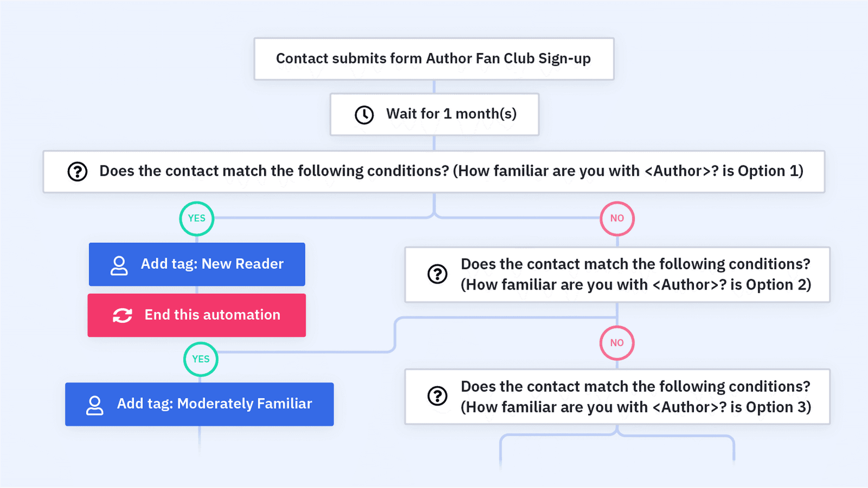Open the Wait for 1 month(s) step
868x488 pixels.
tap(450, 114)
